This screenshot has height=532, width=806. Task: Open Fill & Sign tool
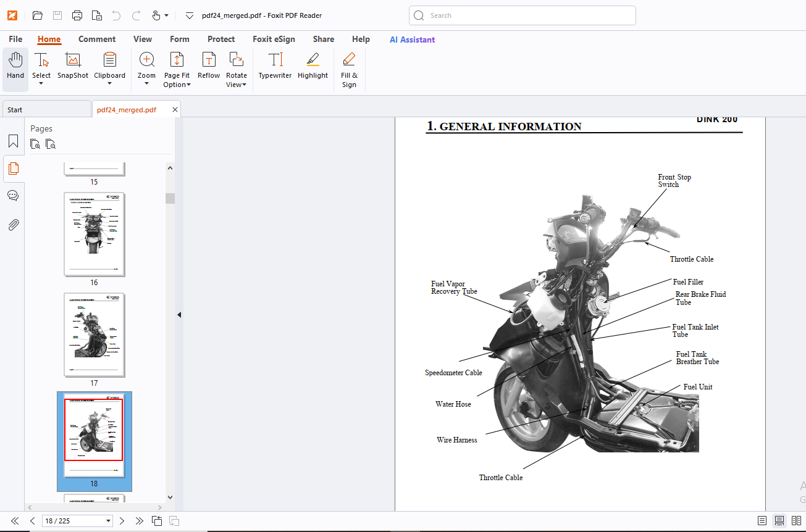(349, 70)
